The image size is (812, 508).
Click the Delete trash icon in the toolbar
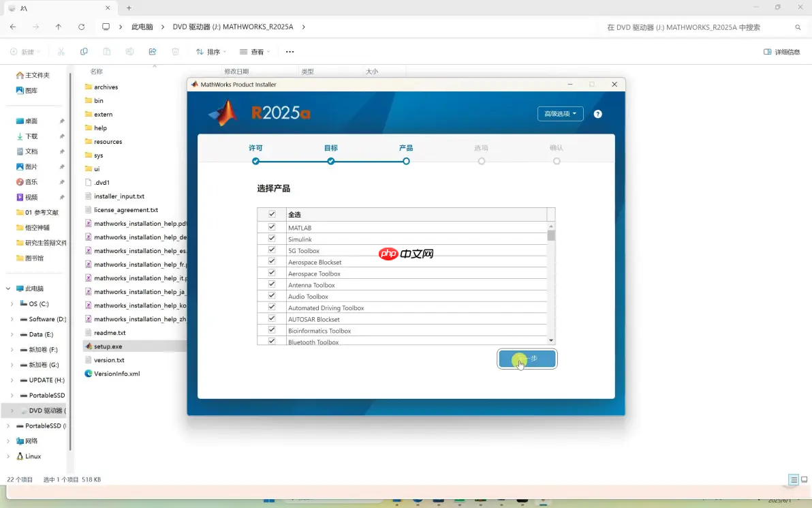pyautogui.click(x=175, y=51)
